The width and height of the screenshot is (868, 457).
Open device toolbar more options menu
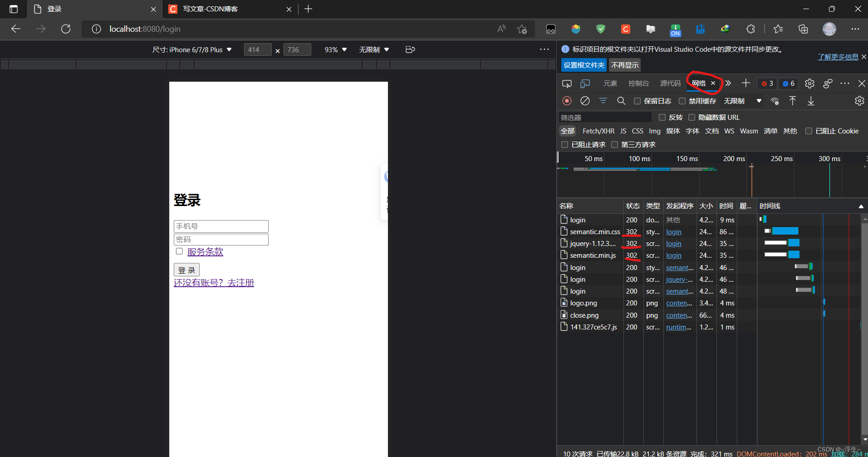[x=544, y=49]
